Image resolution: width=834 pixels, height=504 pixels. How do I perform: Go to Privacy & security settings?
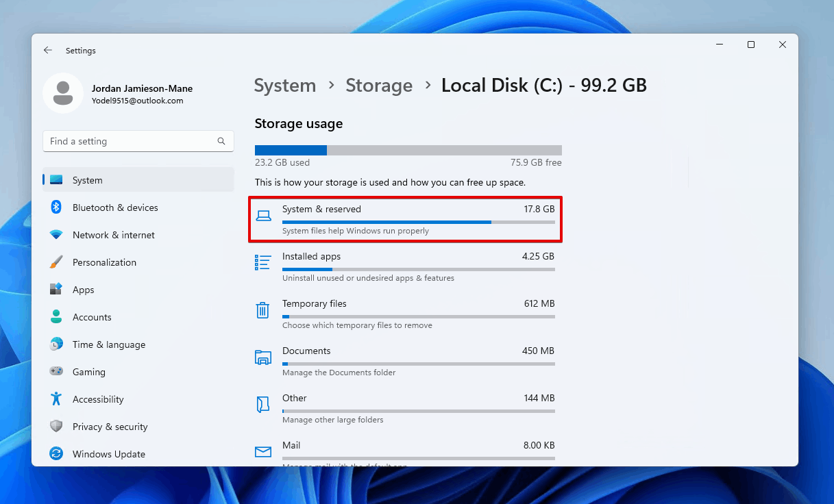tap(110, 427)
